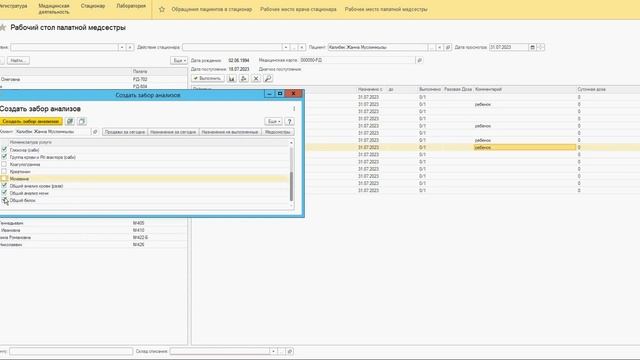Click the Выполнить button in the appointments toolbar
The width and height of the screenshot is (640, 360).
pos(208,78)
